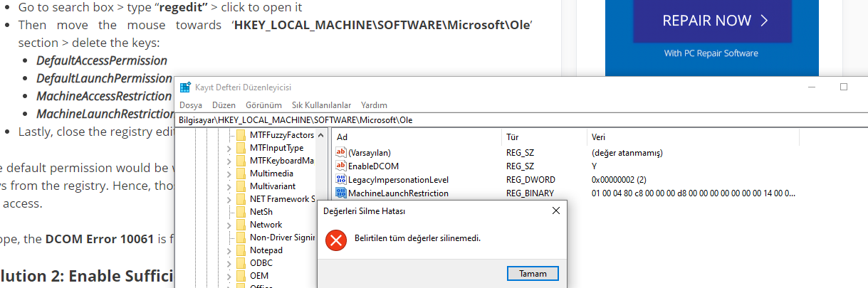
Task: Select the MTFFuzzyFactors folder icon
Action: (241, 135)
